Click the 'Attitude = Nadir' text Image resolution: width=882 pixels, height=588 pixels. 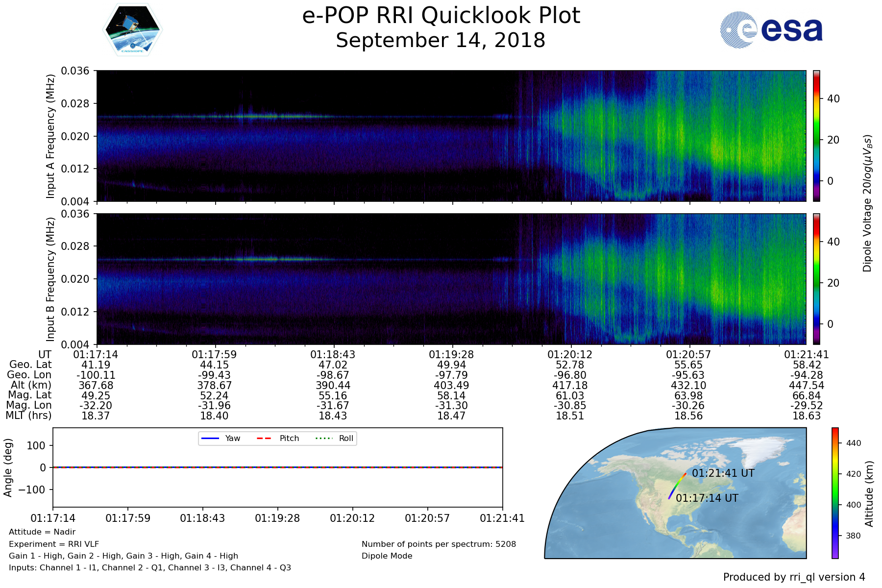[42, 532]
